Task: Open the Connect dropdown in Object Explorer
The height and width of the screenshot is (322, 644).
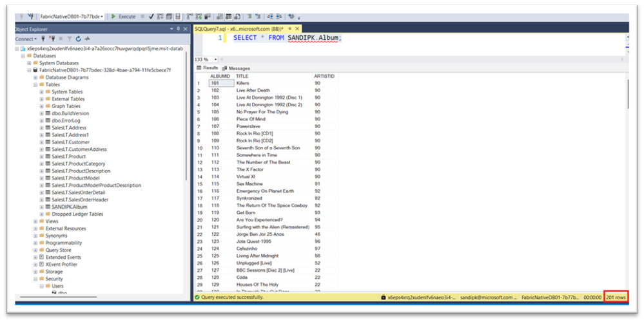Action: coord(26,39)
